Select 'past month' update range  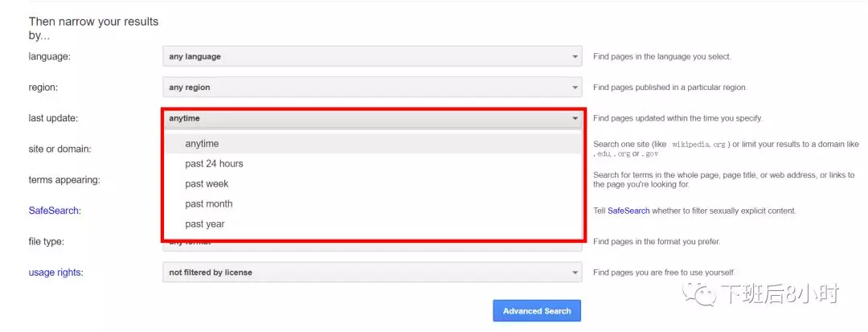point(209,204)
